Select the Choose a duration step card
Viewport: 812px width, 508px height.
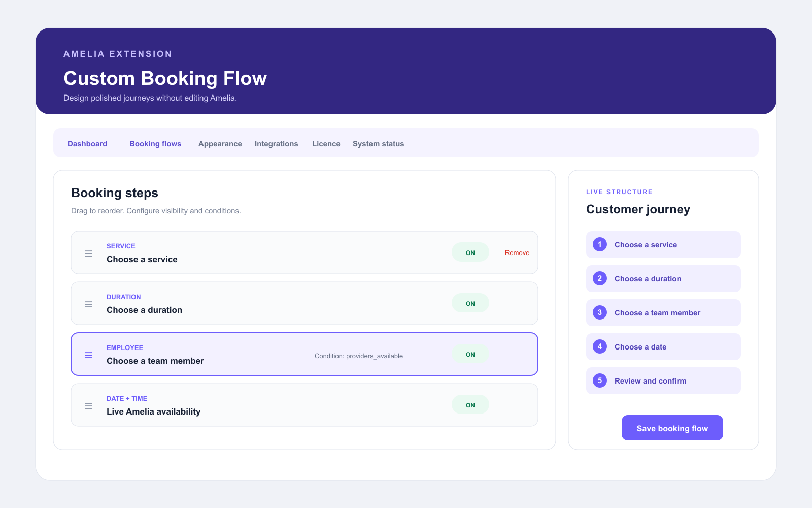click(304, 303)
